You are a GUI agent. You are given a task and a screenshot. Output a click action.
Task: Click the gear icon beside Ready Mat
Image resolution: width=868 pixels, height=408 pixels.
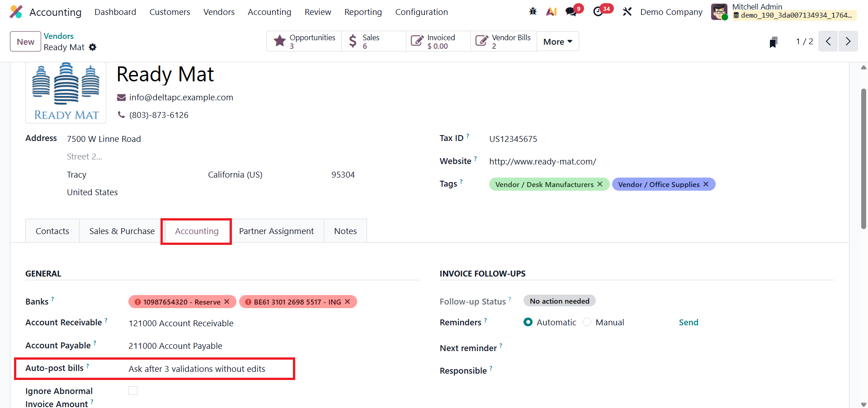[x=93, y=47]
